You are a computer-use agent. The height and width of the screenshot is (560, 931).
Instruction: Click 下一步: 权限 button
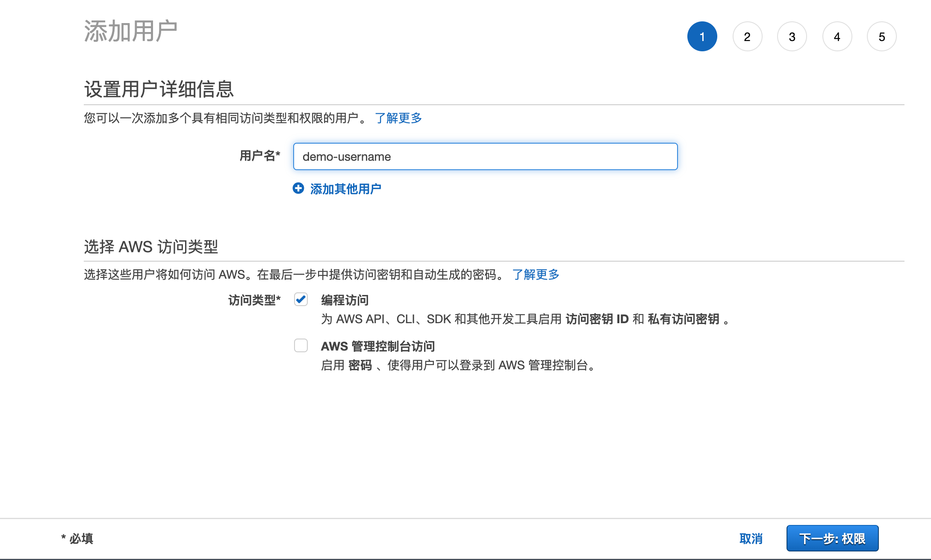tap(832, 538)
